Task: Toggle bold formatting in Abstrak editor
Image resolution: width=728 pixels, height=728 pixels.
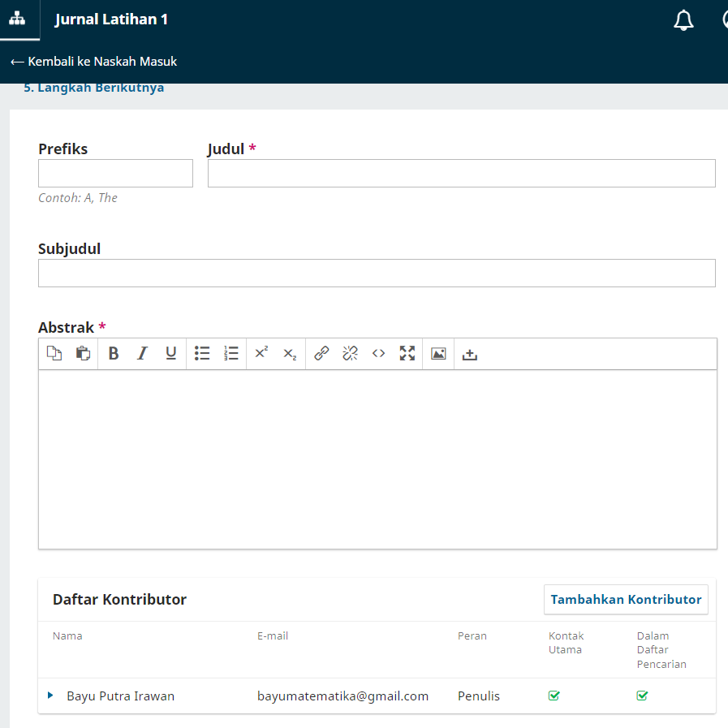Action: tap(114, 354)
